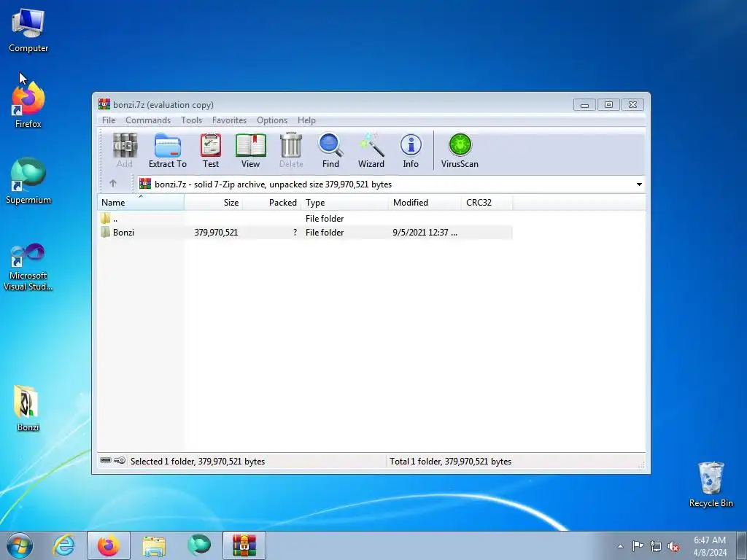Sort by CRC32 column header

coord(487,203)
